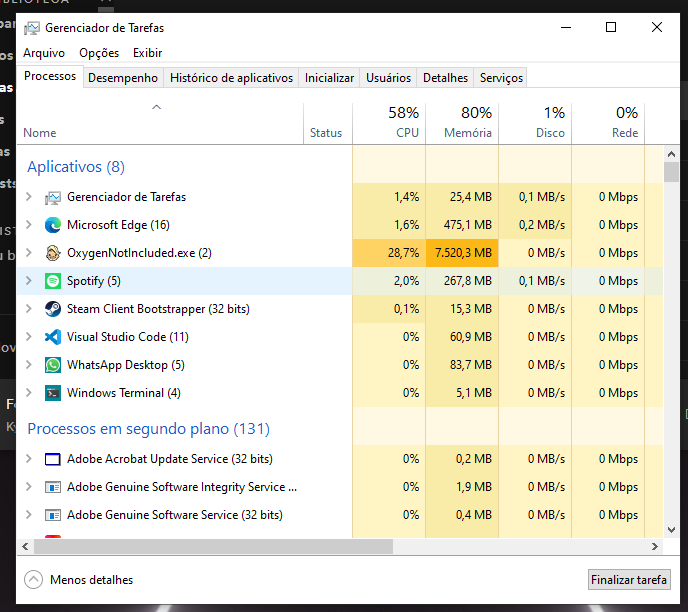
Task: Click the Finalizar tarefa button
Action: [x=629, y=580]
